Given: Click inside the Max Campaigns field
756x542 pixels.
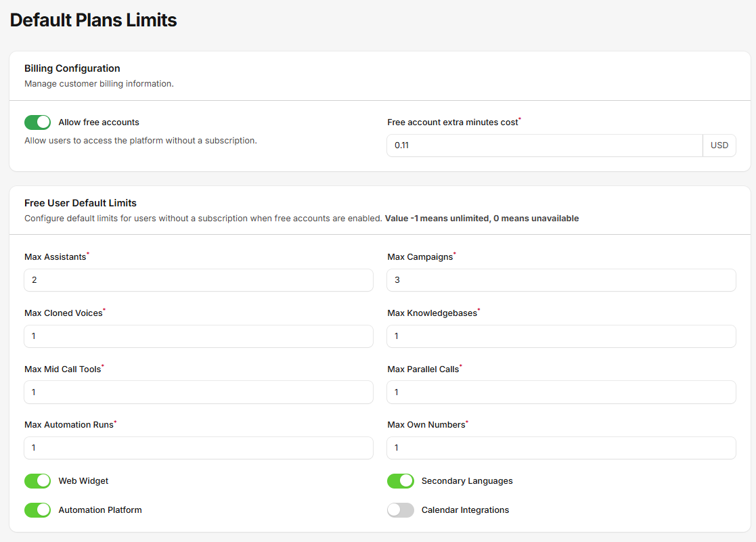Looking at the screenshot, I should coord(561,279).
